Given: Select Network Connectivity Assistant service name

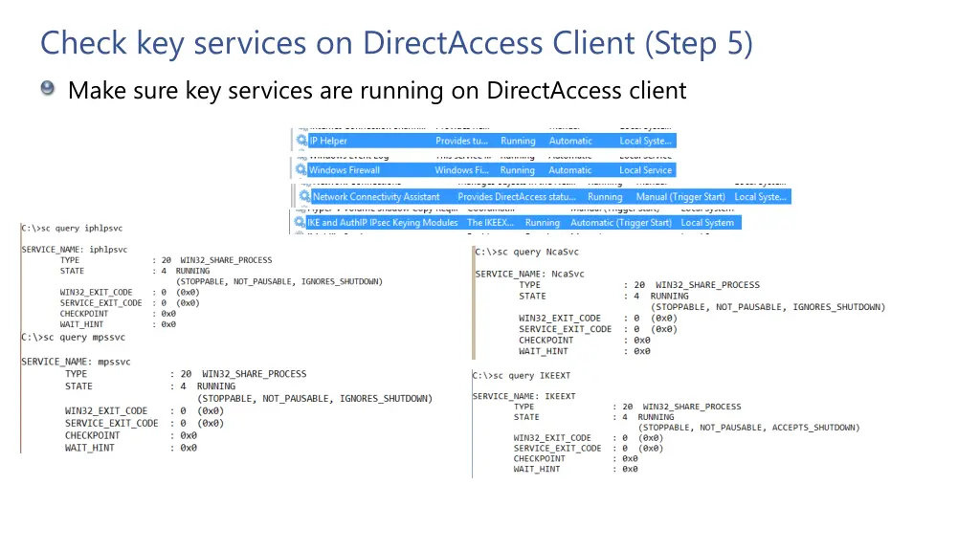Looking at the screenshot, I should (x=376, y=197).
